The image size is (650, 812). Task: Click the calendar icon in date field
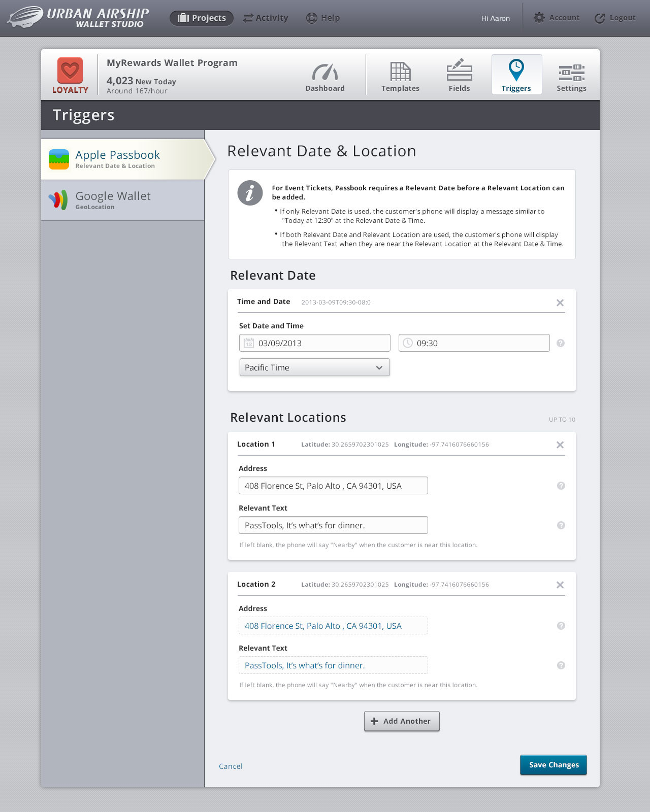(249, 343)
